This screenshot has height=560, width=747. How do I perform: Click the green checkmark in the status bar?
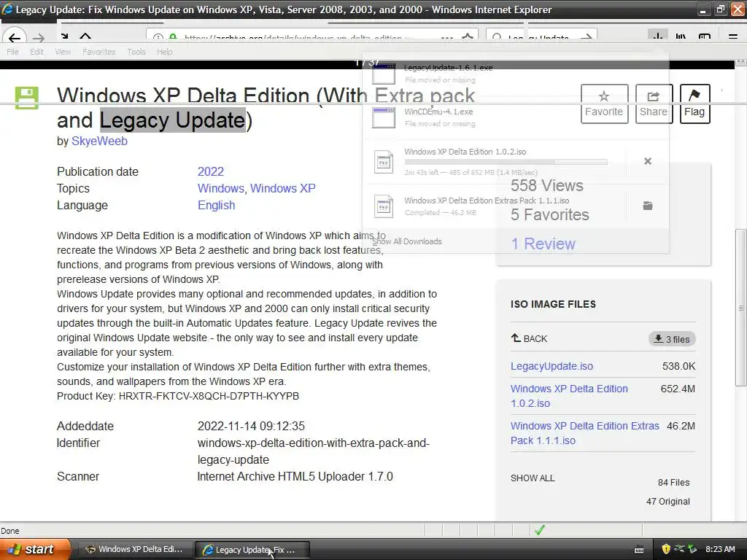click(x=539, y=530)
